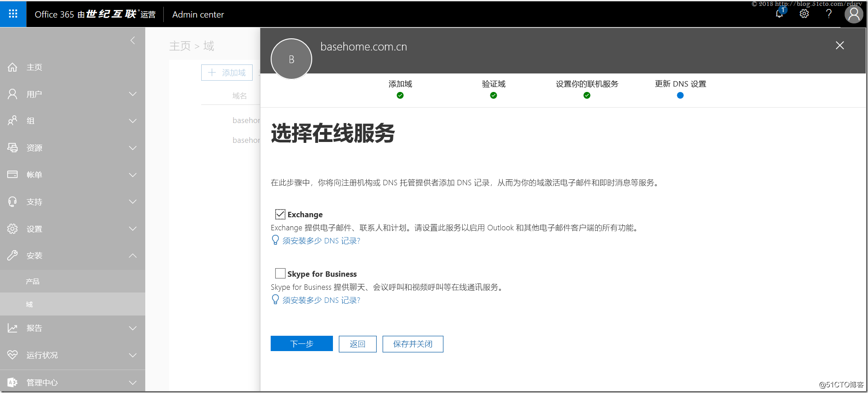Image resolution: width=868 pixels, height=393 pixels.
Task: Click the Admin centers icon in the sidebar
Action: click(13, 382)
